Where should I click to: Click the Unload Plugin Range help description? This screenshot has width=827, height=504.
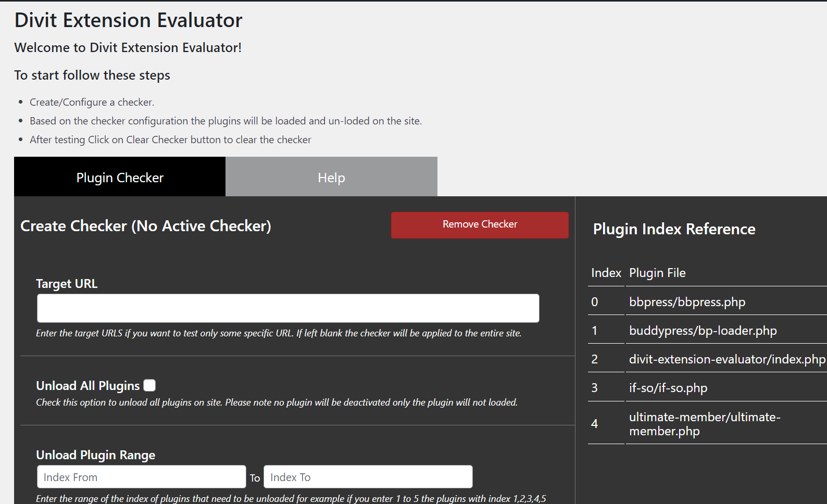[291, 498]
